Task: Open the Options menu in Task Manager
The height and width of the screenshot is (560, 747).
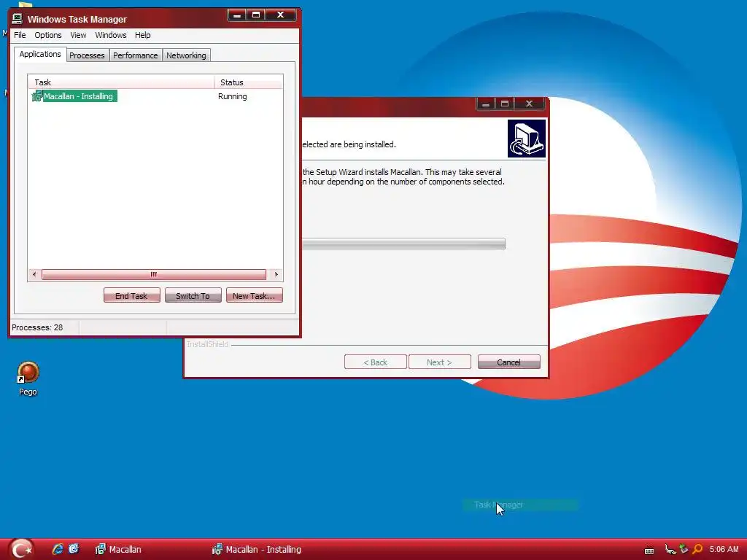Action: click(x=47, y=35)
